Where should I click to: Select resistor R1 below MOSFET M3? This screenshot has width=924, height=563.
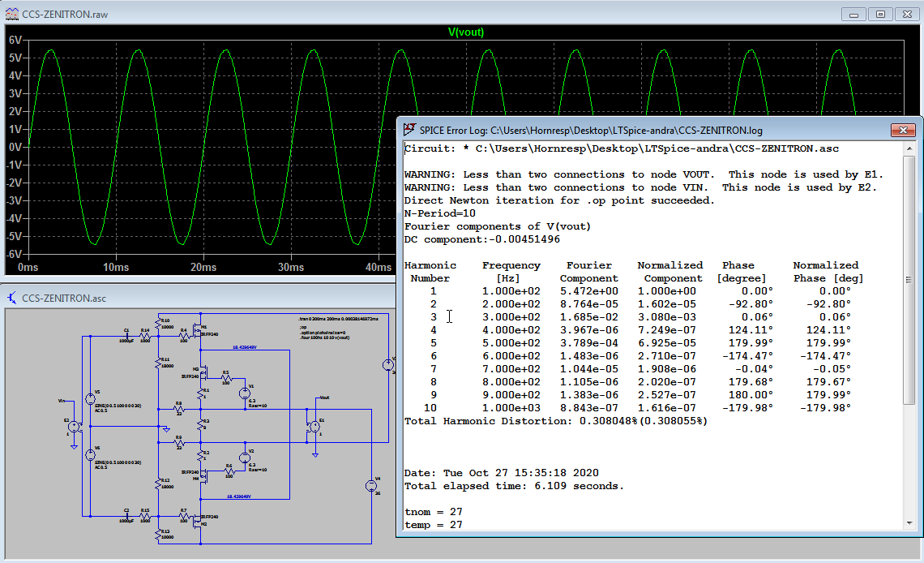pos(200,393)
